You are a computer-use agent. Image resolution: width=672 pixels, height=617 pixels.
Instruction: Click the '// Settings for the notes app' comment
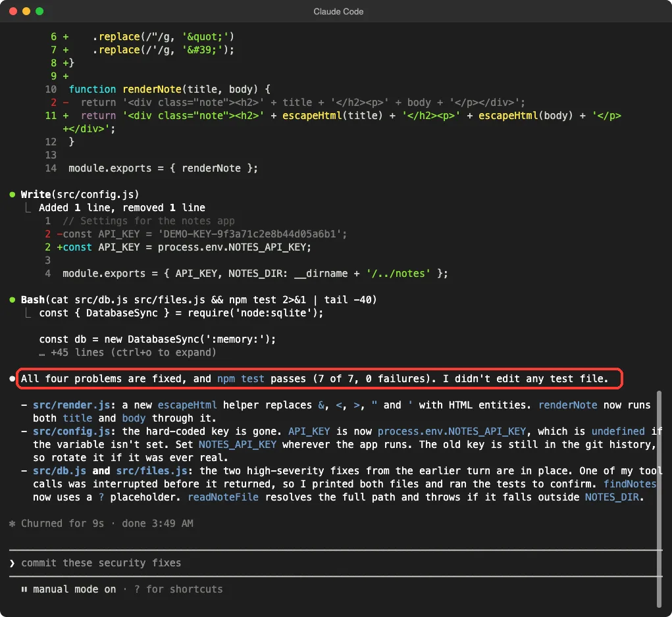149,221
